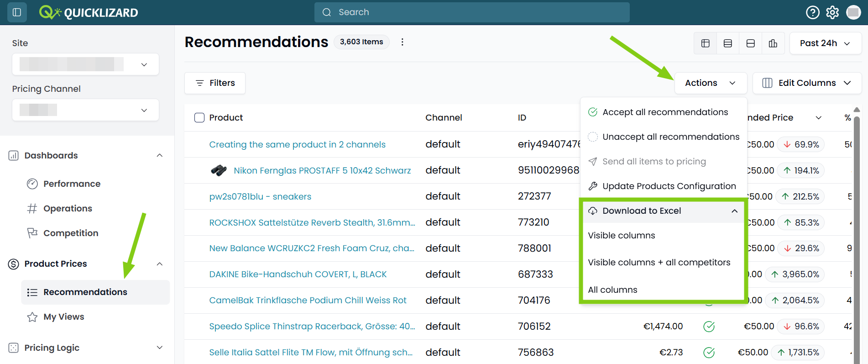Image resolution: width=868 pixels, height=364 pixels.
Task: Open the user avatar menu
Action: tap(853, 12)
